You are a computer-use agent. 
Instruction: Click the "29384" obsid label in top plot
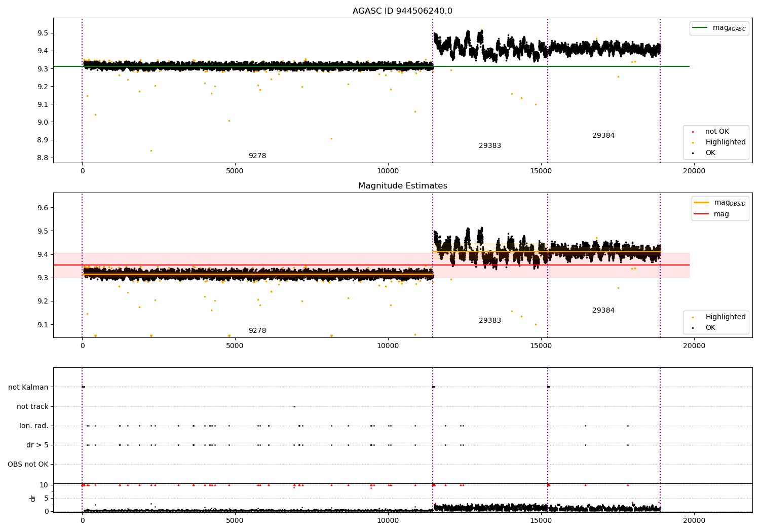tap(603, 136)
